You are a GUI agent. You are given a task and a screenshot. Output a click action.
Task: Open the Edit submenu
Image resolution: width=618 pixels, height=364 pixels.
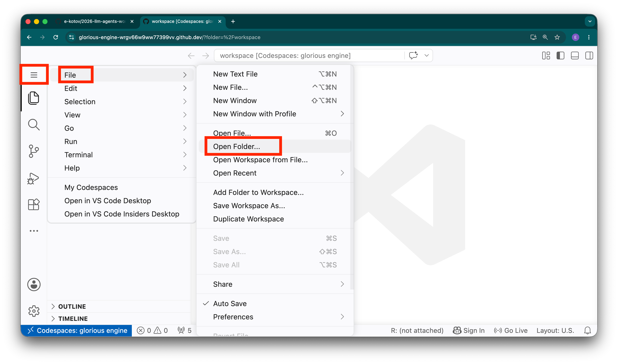[x=122, y=88]
